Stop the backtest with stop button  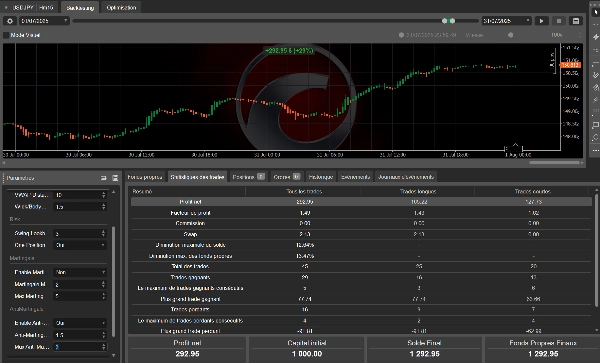(x=559, y=21)
